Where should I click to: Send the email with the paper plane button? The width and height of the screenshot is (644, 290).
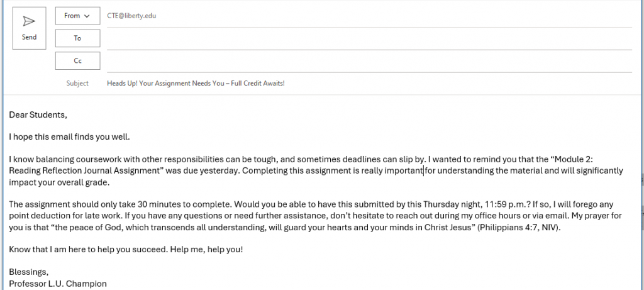[29, 28]
